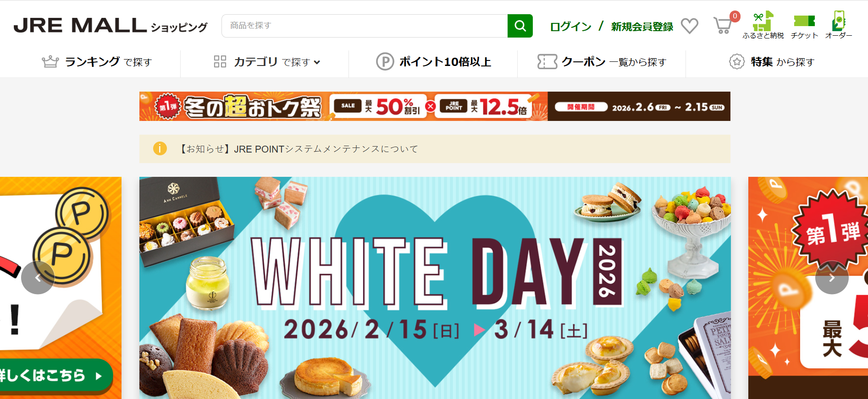Open ポイント10倍以上 menu item
Image resolution: width=868 pixels, height=399 pixels.
[433, 62]
